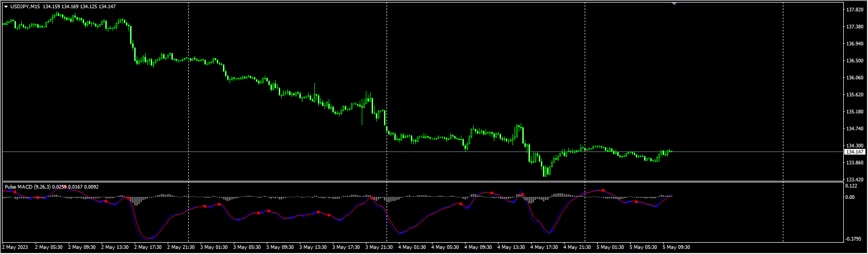Click the 2 May 05:30 time label
The width and height of the screenshot is (868, 254).
49,247
